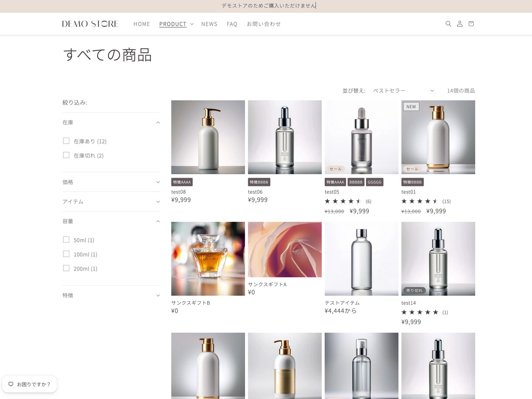Open the test05 product link
Screen dimensions: 532x399
[332, 192]
